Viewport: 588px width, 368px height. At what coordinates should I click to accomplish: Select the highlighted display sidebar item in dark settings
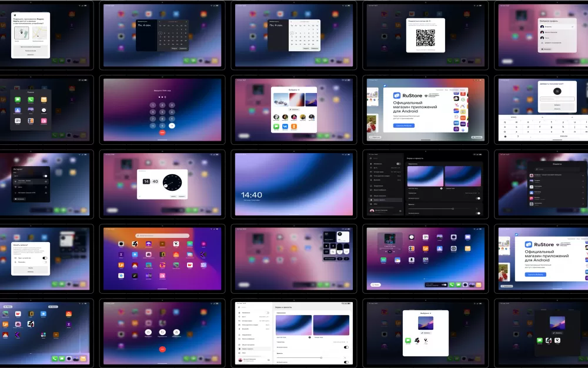386,200
